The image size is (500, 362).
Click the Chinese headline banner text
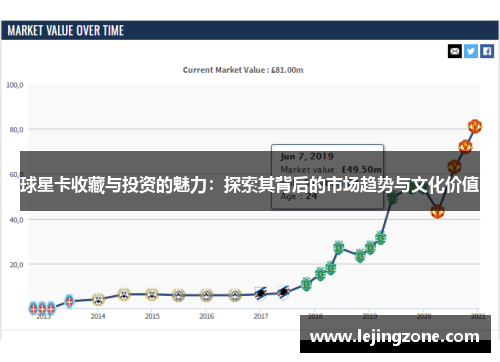tap(250, 185)
